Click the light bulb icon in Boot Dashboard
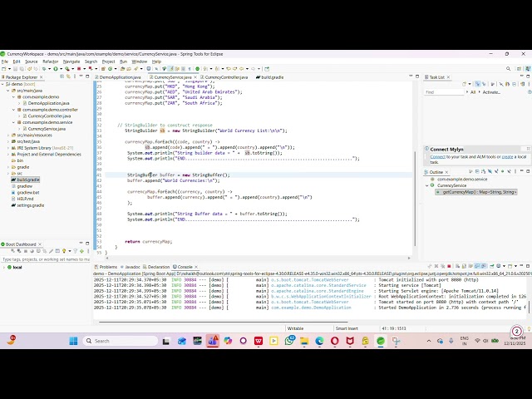The height and width of the screenshot is (399, 532). click(x=64, y=251)
